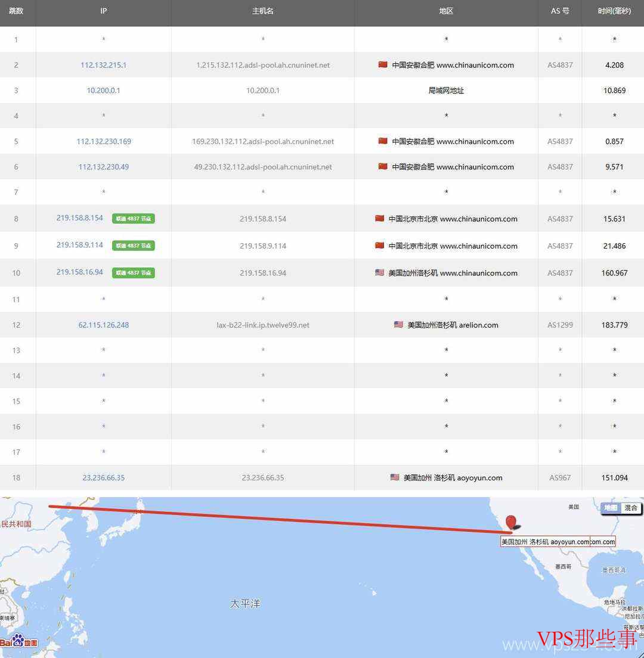Open IP link 219.158.16.94
Viewport: 644px width, 658px height.
pyautogui.click(x=80, y=272)
